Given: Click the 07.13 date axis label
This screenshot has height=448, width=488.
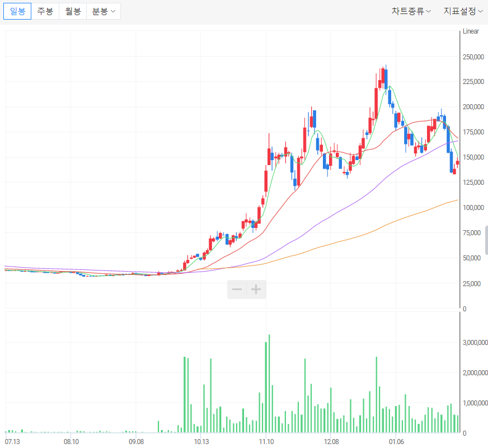Looking at the screenshot, I should coord(12,442).
